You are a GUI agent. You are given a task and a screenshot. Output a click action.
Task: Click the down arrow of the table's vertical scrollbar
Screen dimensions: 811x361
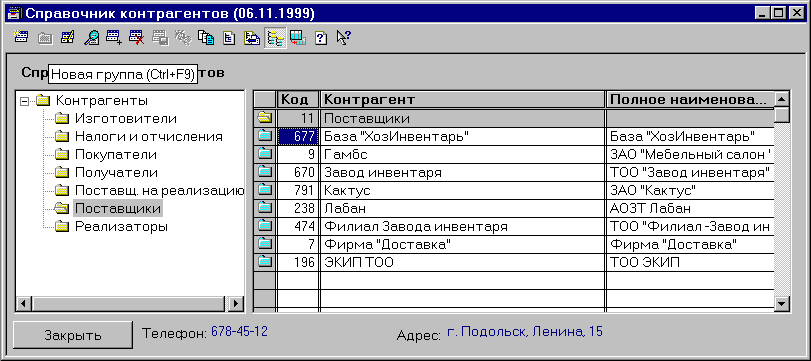tap(782, 304)
